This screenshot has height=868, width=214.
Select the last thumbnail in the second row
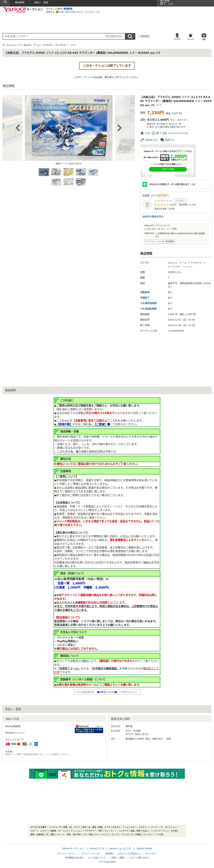[81, 182]
